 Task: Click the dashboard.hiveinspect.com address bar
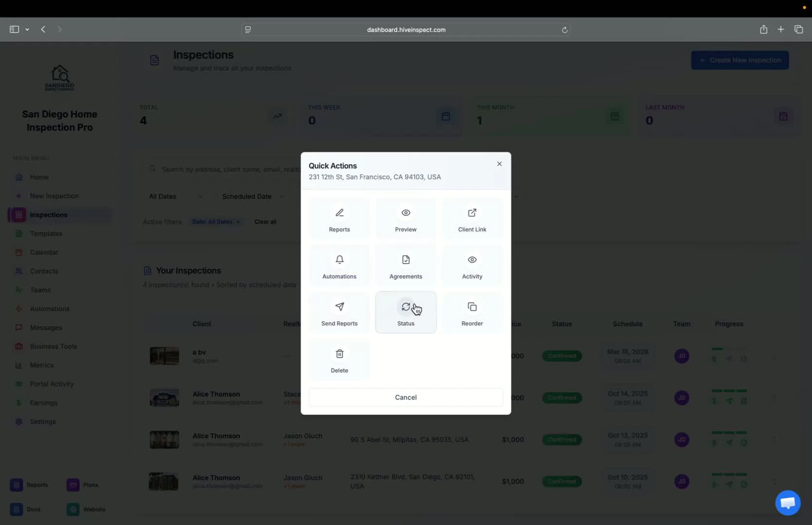[x=406, y=30]
